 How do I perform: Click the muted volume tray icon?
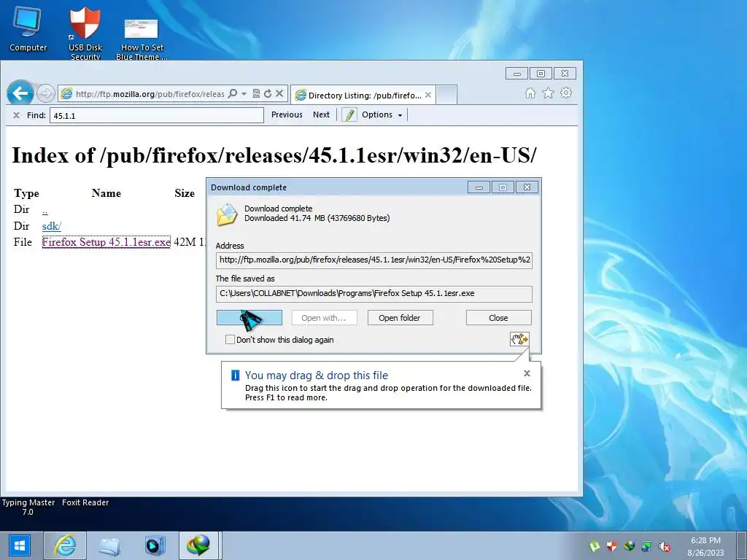click(665, 546)
